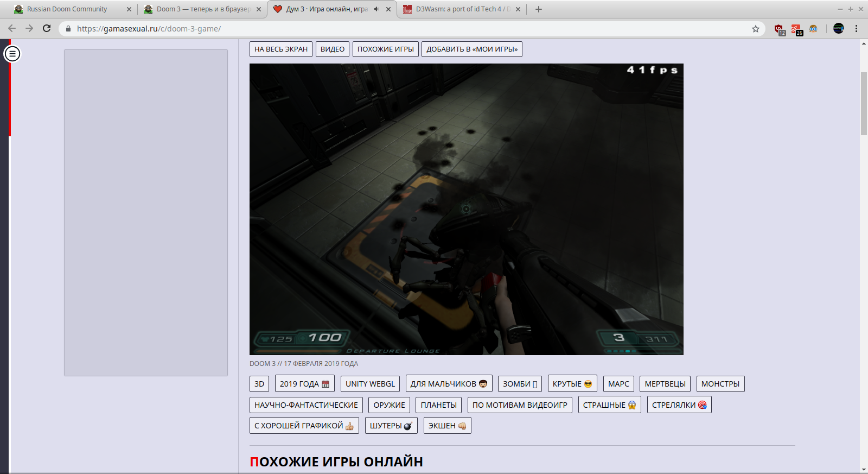The image size is (868, 474).
Task: Open a new tab with plus button
Action: tap(539, 9)
